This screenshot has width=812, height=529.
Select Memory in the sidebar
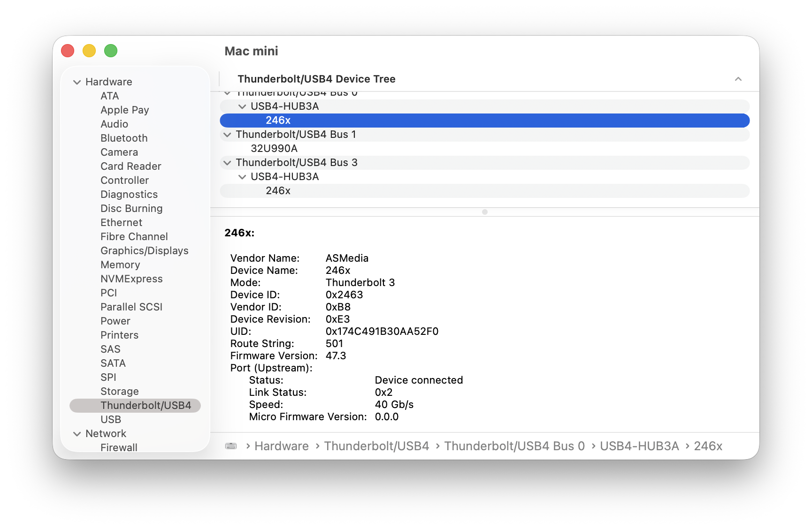coord(120,264)
